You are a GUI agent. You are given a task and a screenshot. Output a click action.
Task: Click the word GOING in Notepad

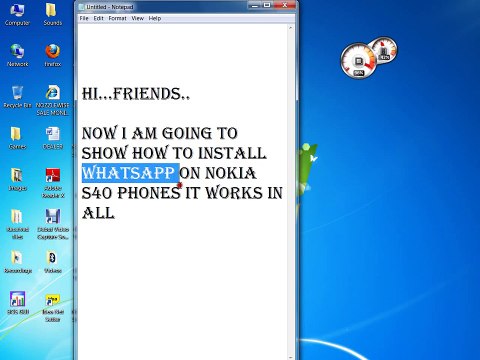(x=187, y=133)
